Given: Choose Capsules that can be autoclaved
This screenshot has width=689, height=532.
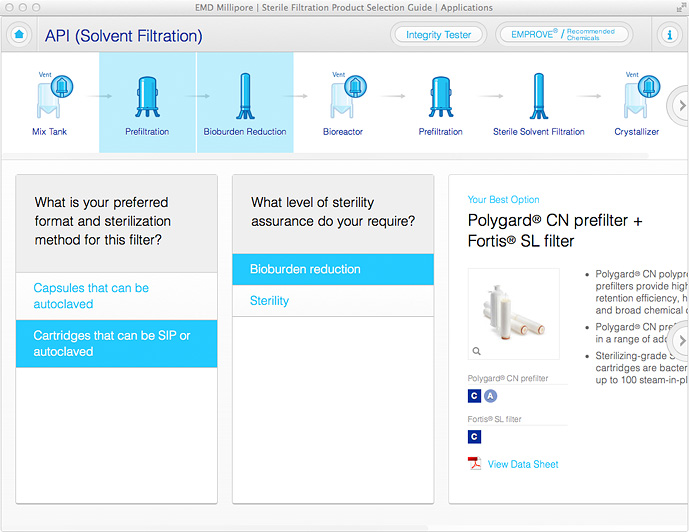Looking at the screenshot, I should pyautogui.click(x=116, y=296).
